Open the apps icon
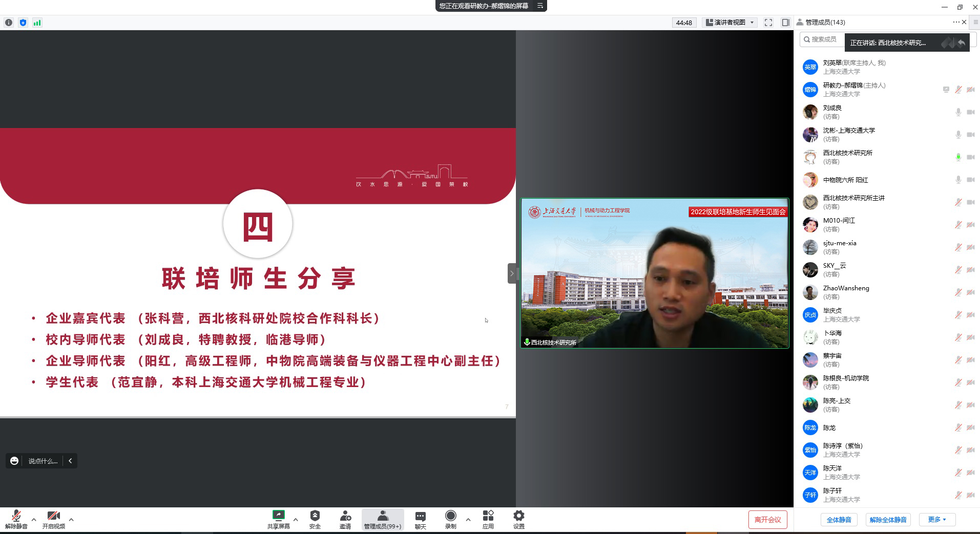 point(488,516)
